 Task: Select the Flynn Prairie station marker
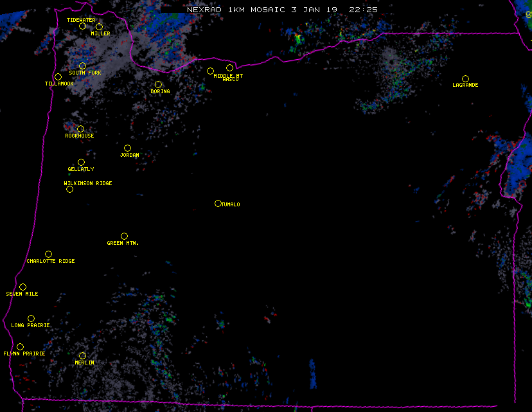pos(20,346)
